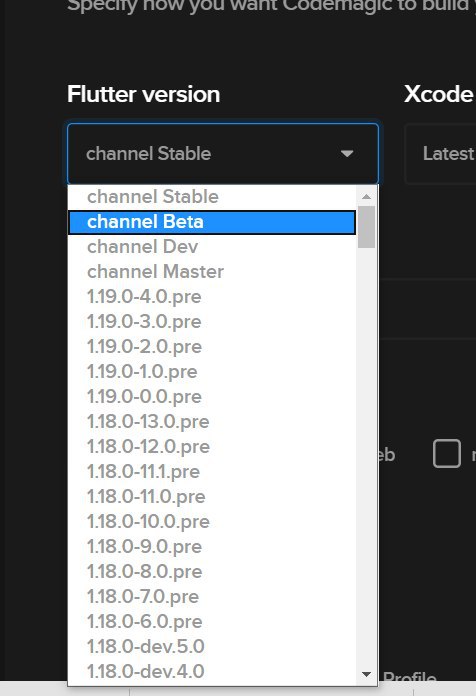
Task: Click the Flutter version dropdown caret arrow
Action: (347, 154)
